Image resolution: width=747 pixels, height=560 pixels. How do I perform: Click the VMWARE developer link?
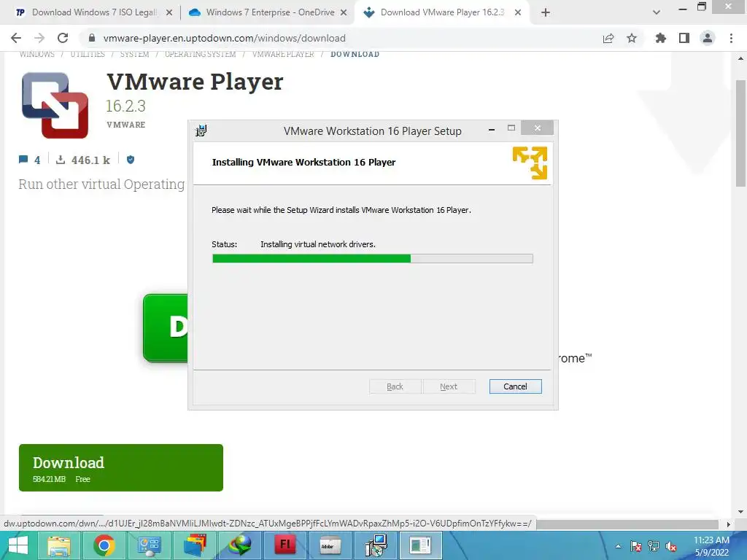click(x=125, y=125)
